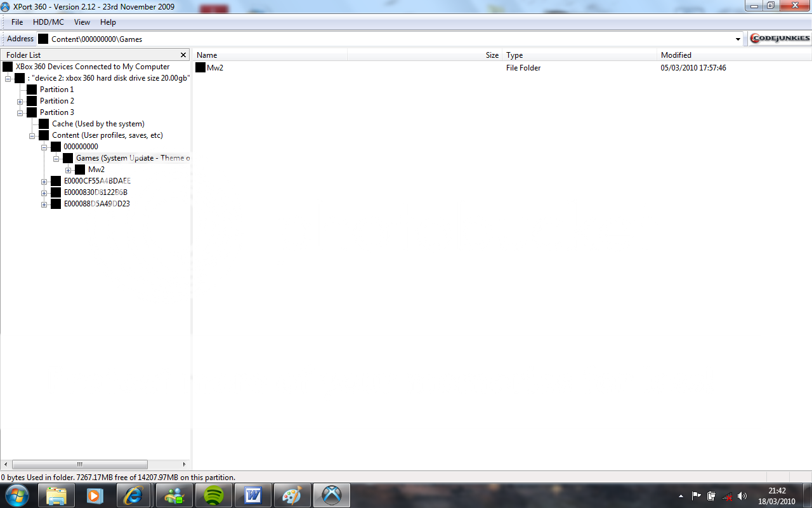Open the Windows Start orb

tap(17, 495)
